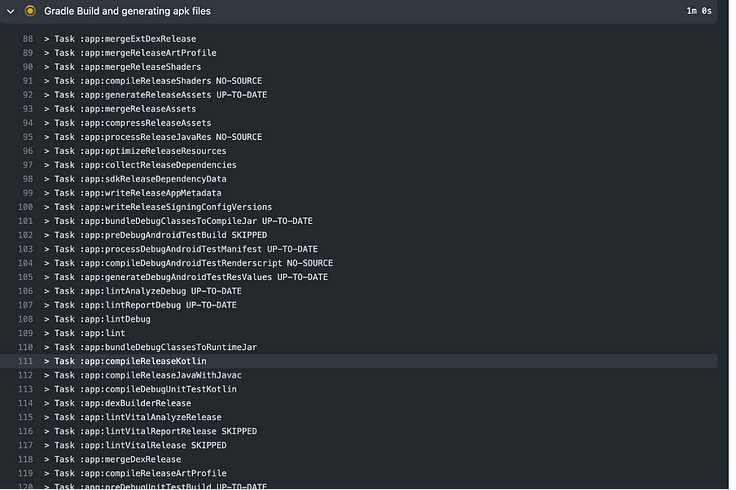
Task: Select log line number 91
Action: point(28,81)
